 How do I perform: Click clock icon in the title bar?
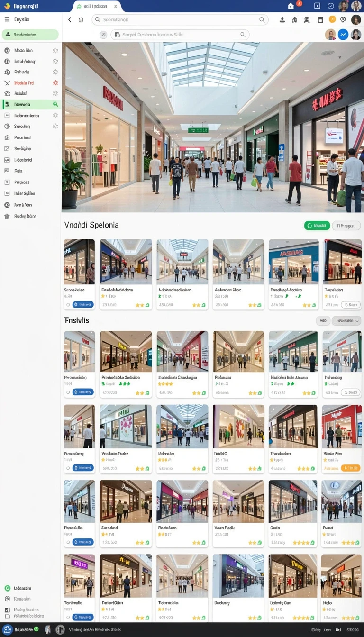331,6
